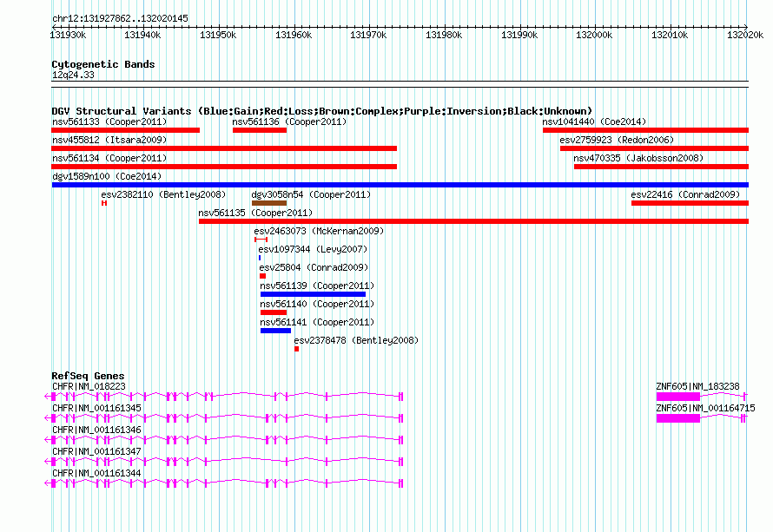
Task: Click the Cytogenetic Bands track title
Action: tap(103, 64)
